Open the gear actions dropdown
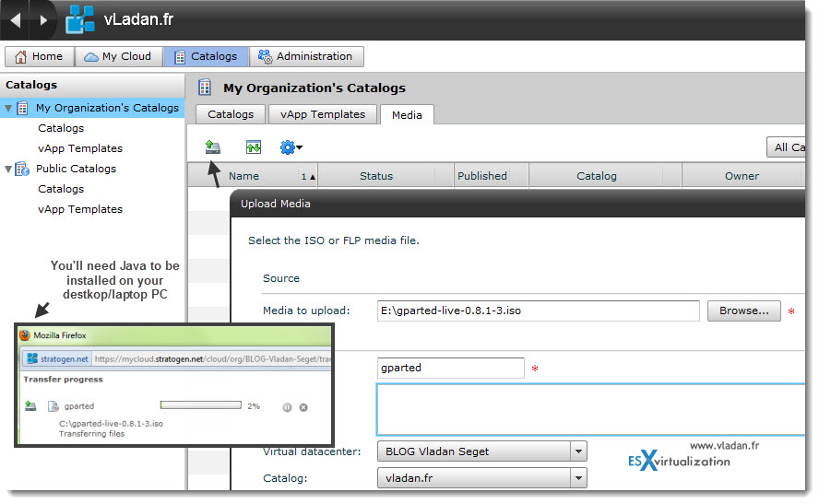Viewport: 819px width, 504px height. (291, 147)
